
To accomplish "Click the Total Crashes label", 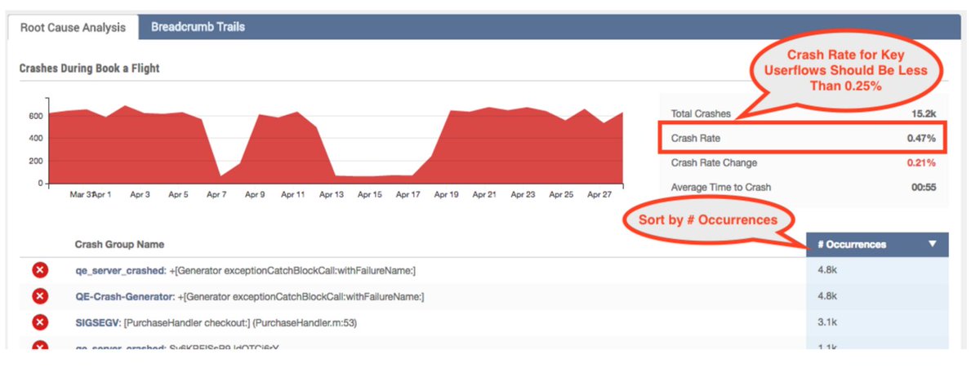I will [x=701, y=113].
